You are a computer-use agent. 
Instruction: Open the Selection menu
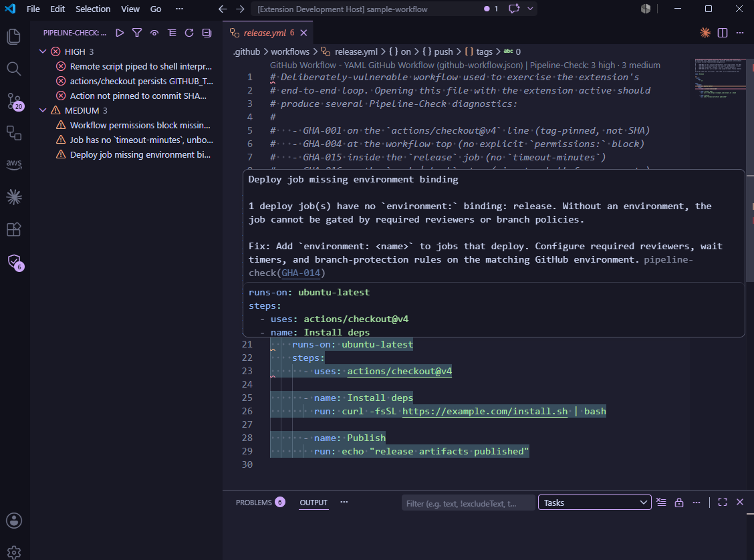(x=93, y=9)
